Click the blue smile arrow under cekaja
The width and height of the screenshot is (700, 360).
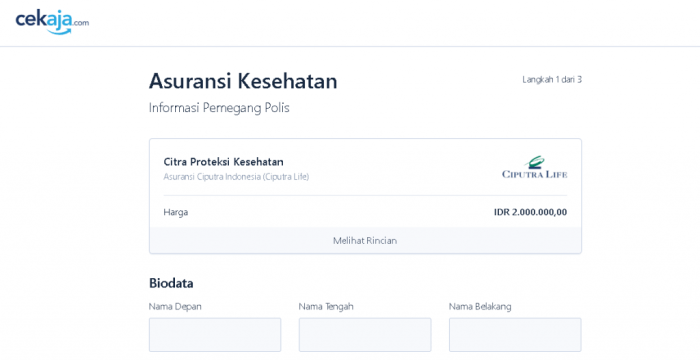point(60,31)
